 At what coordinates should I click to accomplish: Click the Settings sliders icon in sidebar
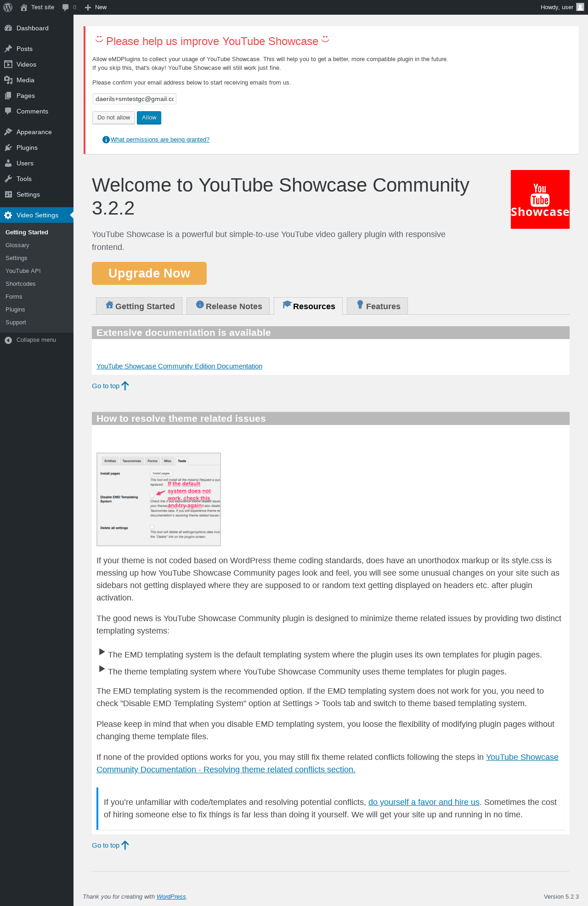coord(8,194)
